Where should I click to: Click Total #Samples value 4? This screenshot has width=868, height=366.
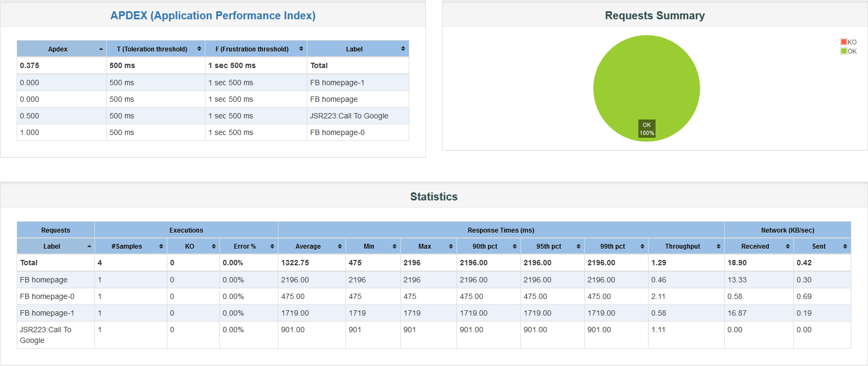(x=100, y=263)
